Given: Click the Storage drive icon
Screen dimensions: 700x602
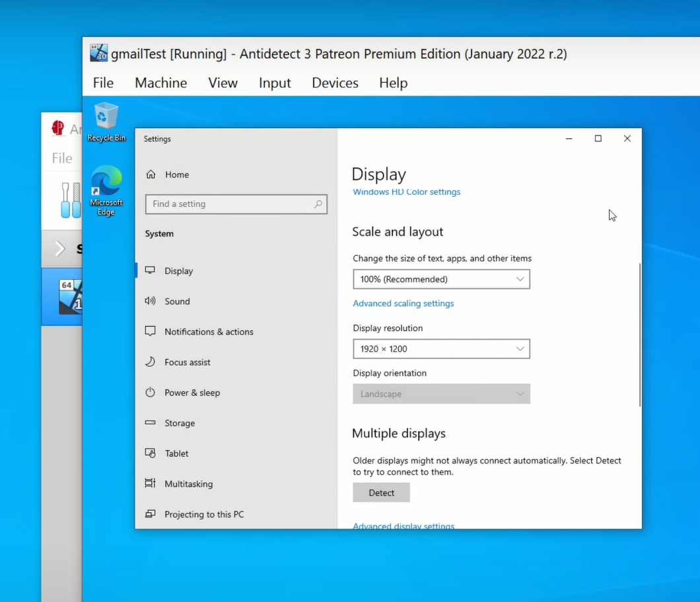Looking at the screenshot, I should (150, 422).
